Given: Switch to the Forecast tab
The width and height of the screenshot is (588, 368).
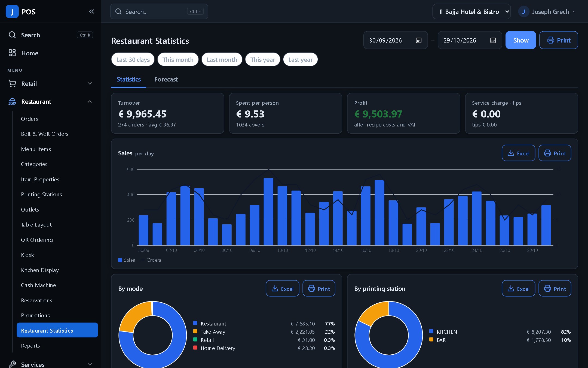Looking at the screenshot, I should pyautogui.click(x=166, y=79).
